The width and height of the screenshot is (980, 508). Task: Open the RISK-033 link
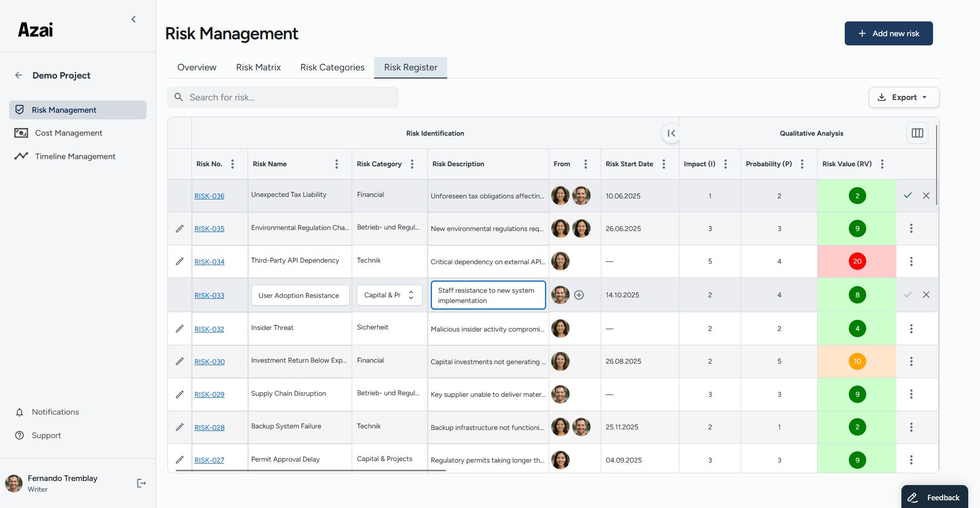(x=209, y=295)
